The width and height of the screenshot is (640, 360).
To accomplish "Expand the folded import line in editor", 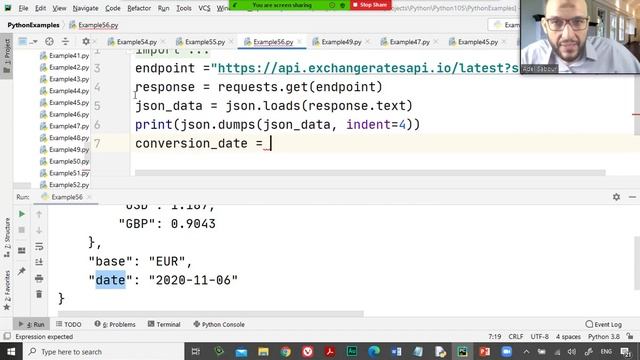I will 172,51.
